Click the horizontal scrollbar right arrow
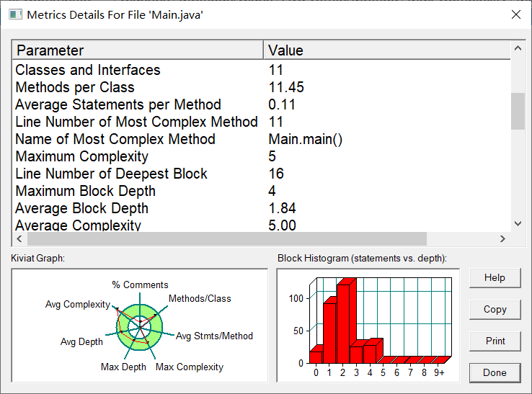532x394 pixels. coord(502,238)
